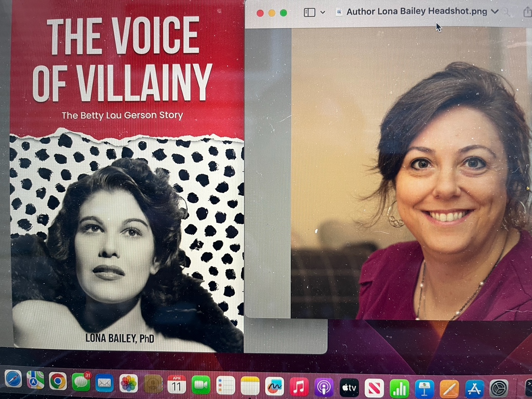Click 'The Betty Lou Gerson Story' subtitle

(123, 115)
